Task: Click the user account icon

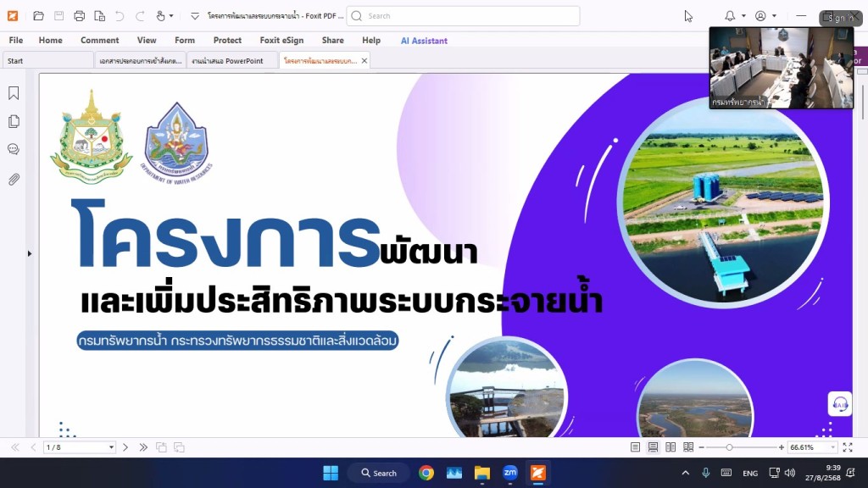Action: (760, 16)
